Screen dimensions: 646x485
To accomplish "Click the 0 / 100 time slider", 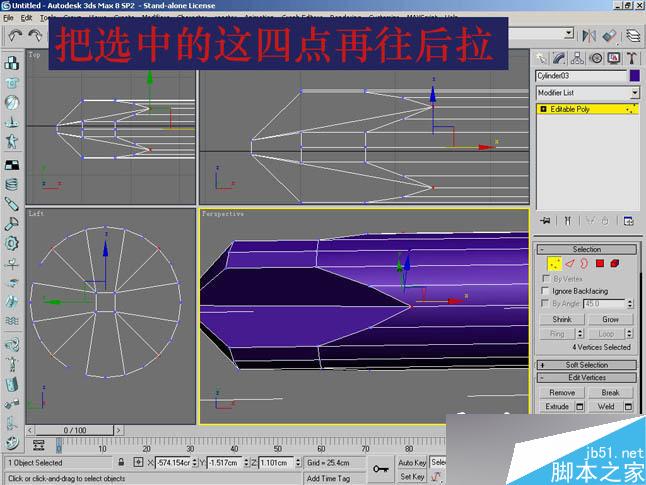I will [75, 430].
